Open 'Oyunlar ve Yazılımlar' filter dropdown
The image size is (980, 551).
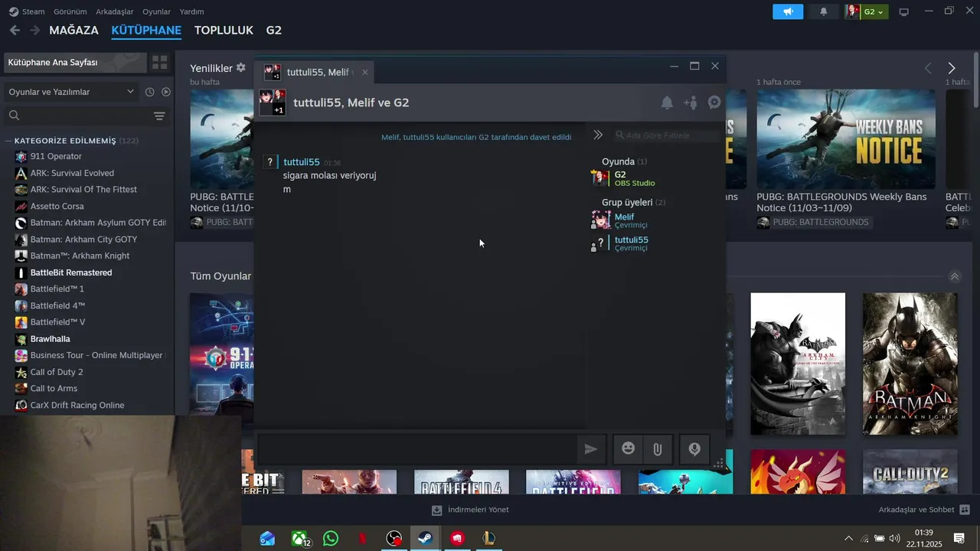click(x=72, y=92)
